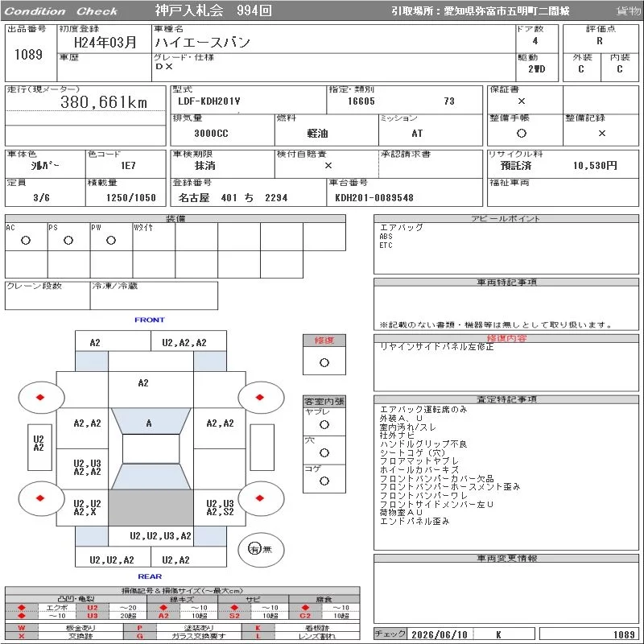Toggle the コゲ burn mark circle
The width and height of the screenshot is (644, 644).
pos(324,481)
